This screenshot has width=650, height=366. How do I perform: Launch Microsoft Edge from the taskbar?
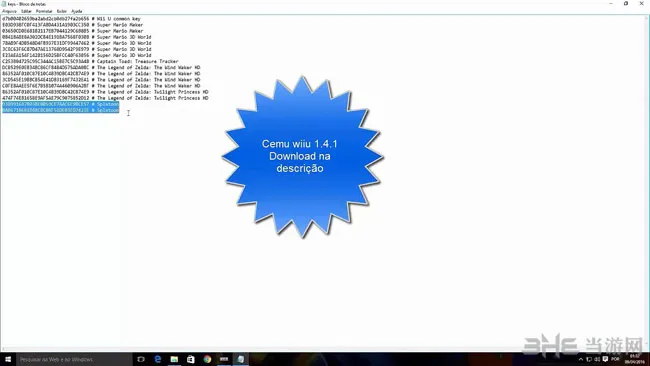click(x=158, y=359)
